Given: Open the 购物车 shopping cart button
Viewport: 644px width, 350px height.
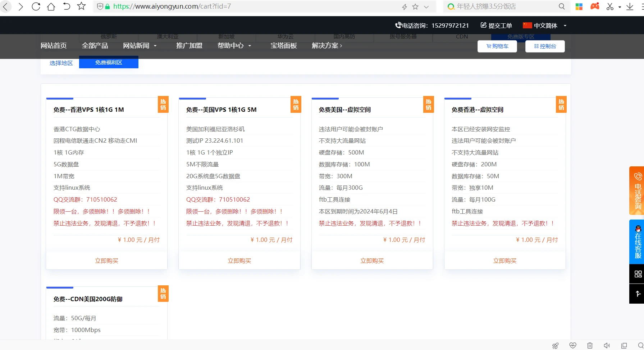Looking at the screenshot, I should (x=497, y=46).
